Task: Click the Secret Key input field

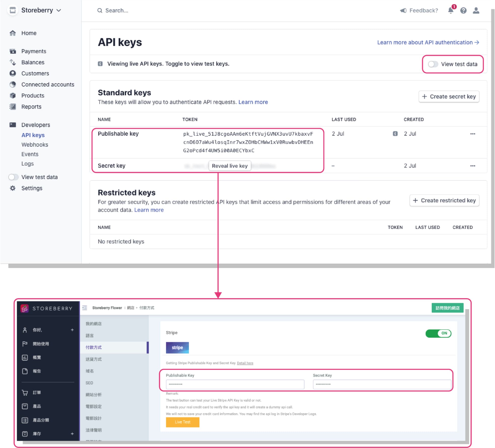Action: [382, 384]
